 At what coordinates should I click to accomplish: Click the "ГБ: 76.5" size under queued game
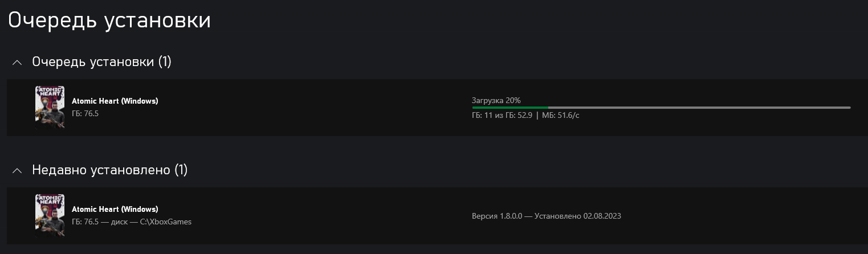click(85, 113)
